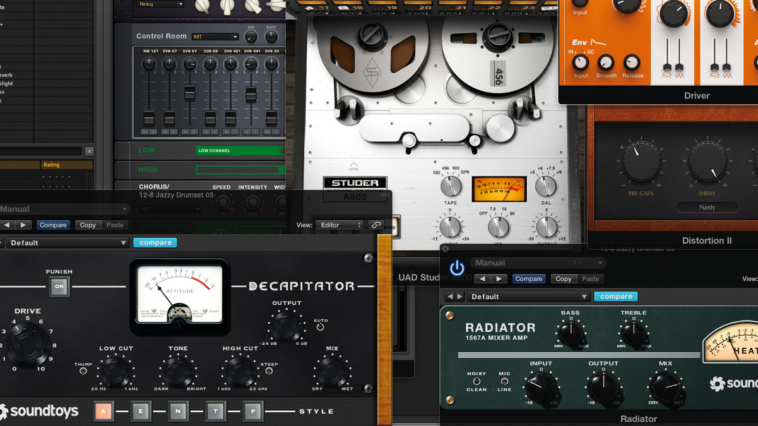Open the View Editor dropdown
Viewport: 758px width, 426px height.
(x=339, y=225)
